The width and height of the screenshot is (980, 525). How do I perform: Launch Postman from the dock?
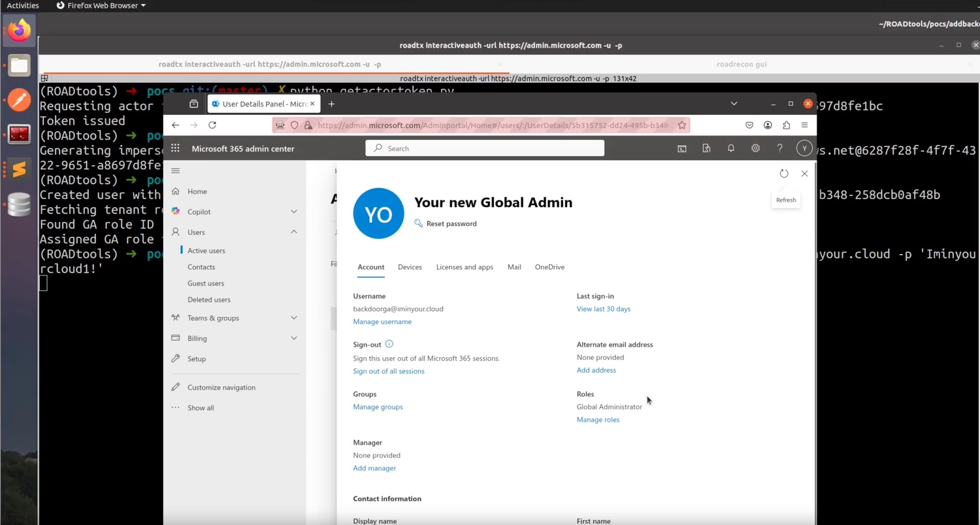[19, 99]
